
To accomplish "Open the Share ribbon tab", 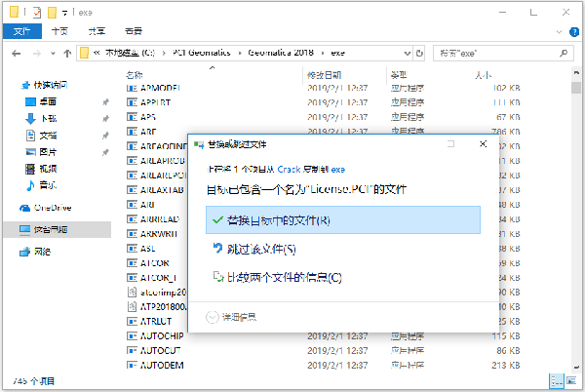I will (x=97, y=31).
